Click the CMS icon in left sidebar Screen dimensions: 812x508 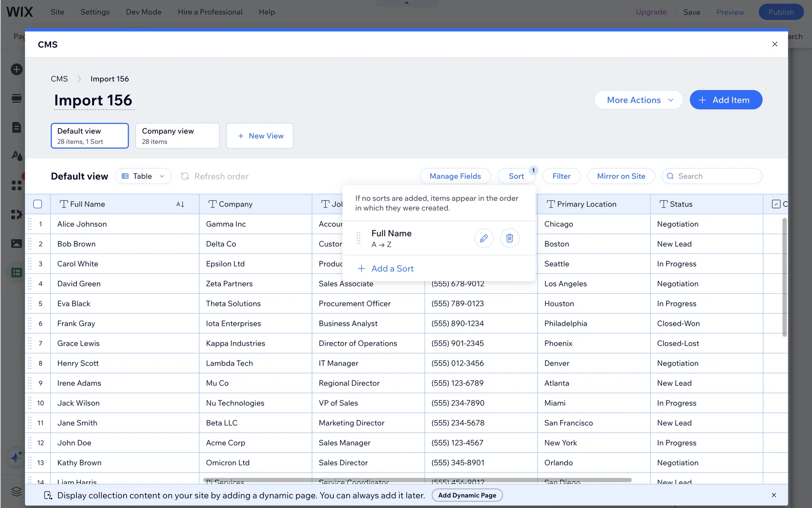coord(16,273)
